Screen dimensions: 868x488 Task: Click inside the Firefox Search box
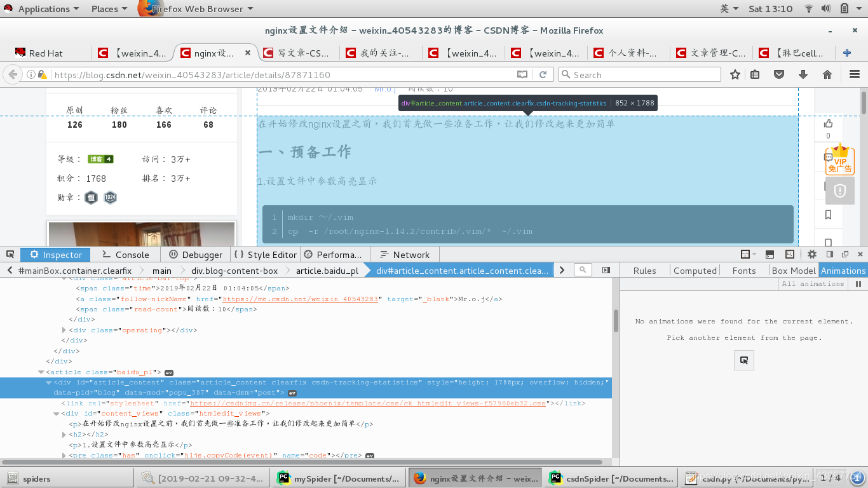click(x=639, y=74)
